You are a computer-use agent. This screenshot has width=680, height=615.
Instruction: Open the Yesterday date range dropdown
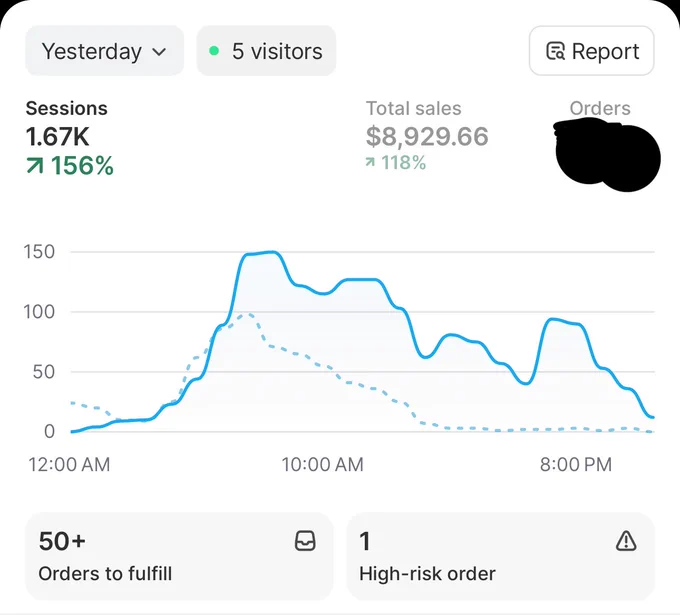coord(105,51)
